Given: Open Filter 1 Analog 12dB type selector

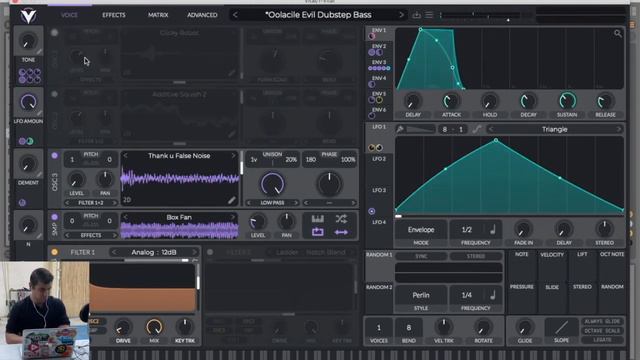Looking at the screenshot, I should pyautogui.click(x=154, y=252).
